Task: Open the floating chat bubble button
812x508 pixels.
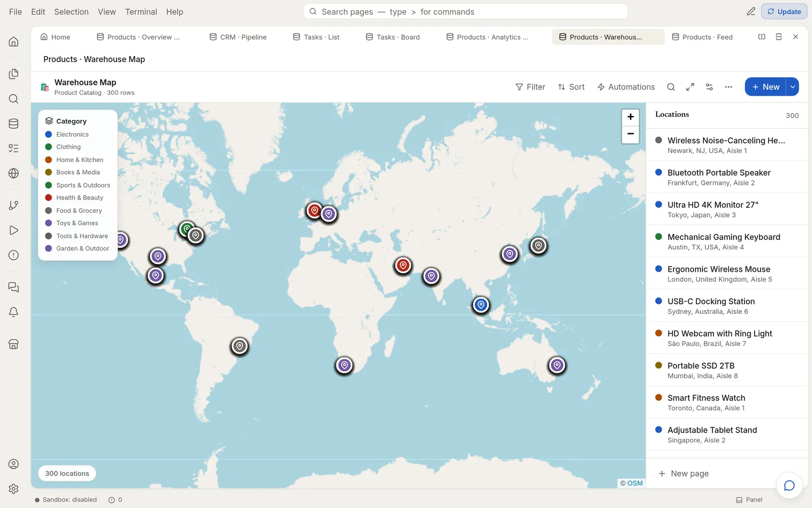Action: (789, 485)
